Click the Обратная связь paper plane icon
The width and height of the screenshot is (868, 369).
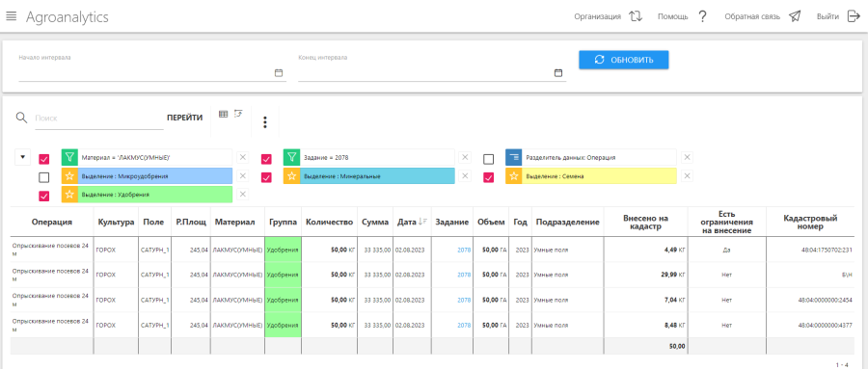click(x=795, y=16)
